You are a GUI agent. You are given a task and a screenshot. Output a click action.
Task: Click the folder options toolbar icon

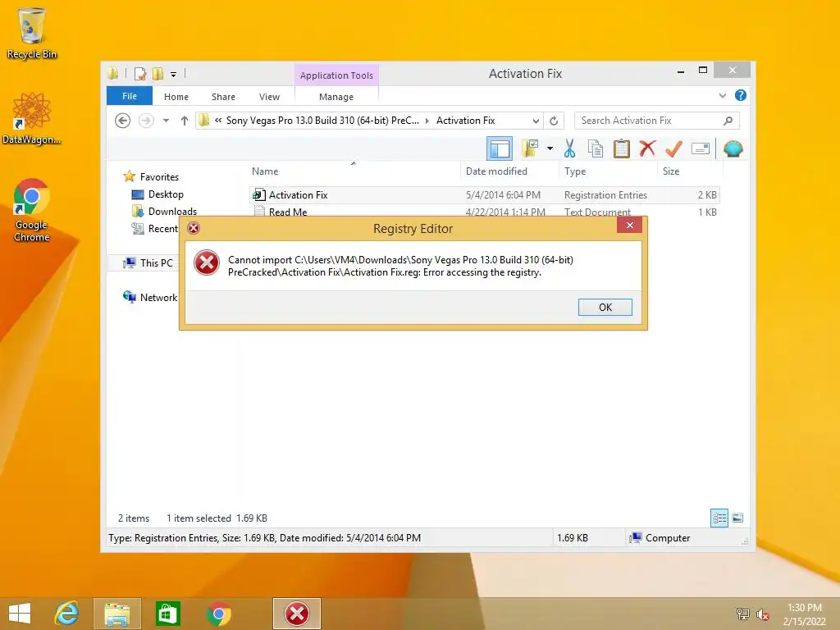pyautogui.click(x=530, y=148)
